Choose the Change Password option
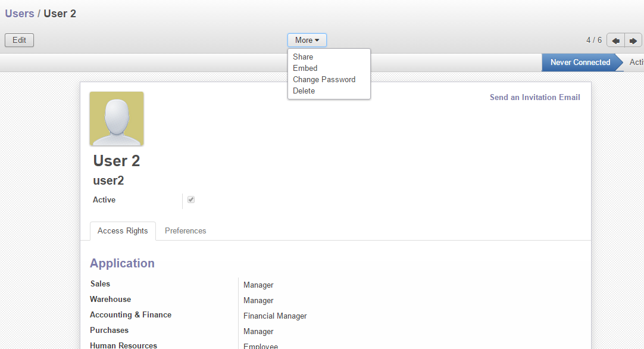The height and width of the screenshot is (349, 644). point(324,79)
